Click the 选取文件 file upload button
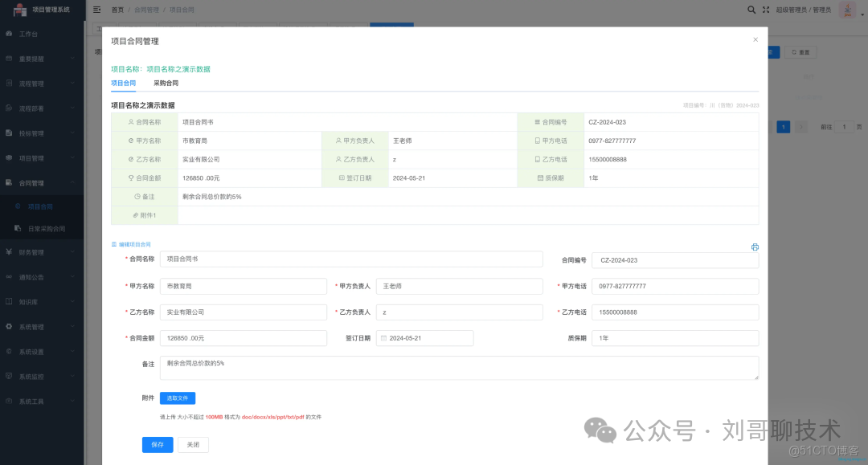The image size is (868, 465). [x=177, y=398]
